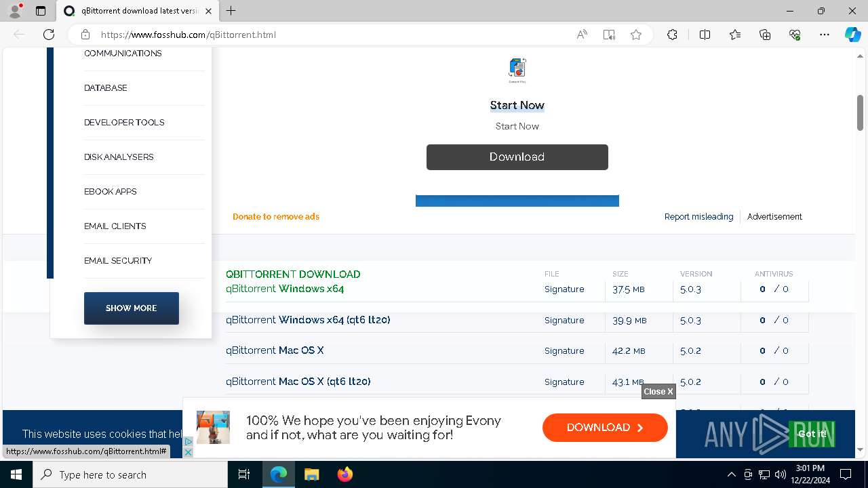This screenshot has width=868, height=488.
Task: Open Copilot sidebar icon
Action: point(852,35)
